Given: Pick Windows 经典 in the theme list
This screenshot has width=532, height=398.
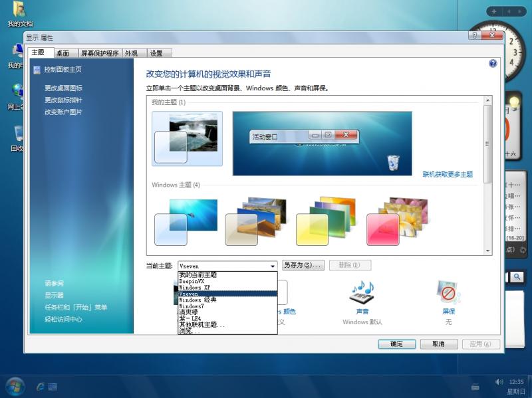Looking at the screenshot, I should point(227,300).
